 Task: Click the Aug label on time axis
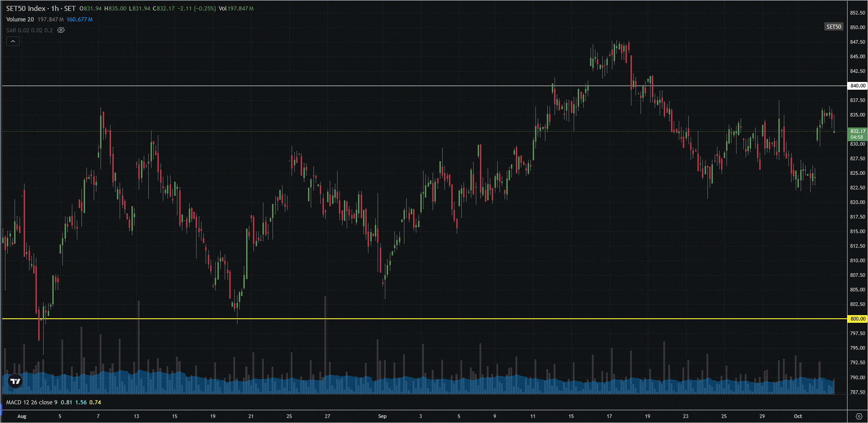point(21,416)
